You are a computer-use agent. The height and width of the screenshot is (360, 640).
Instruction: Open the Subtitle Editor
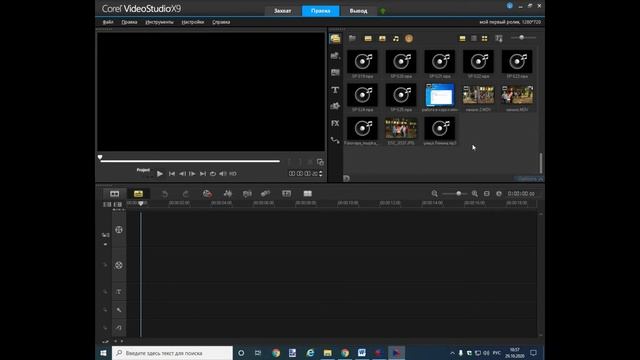(287, 193)
